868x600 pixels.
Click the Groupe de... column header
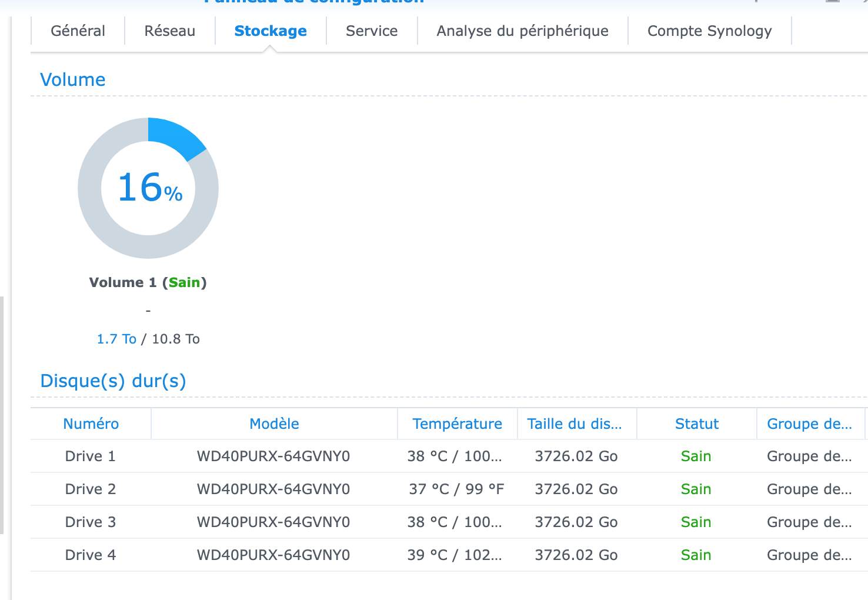(809, 424)
